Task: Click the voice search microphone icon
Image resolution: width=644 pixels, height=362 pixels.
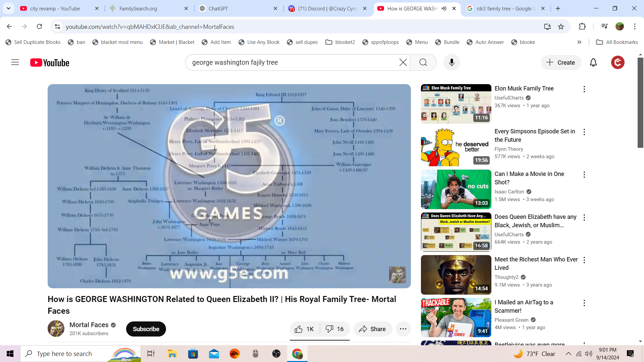Action: click(x=451, y=62)
